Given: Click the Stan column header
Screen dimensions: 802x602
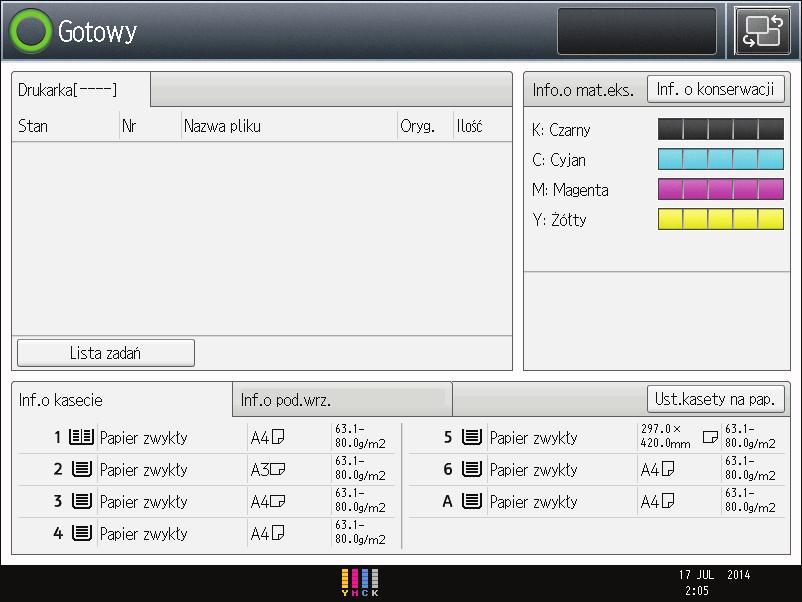Looking at the screenshot, I should pyautogui.click(x=33, y=126).
